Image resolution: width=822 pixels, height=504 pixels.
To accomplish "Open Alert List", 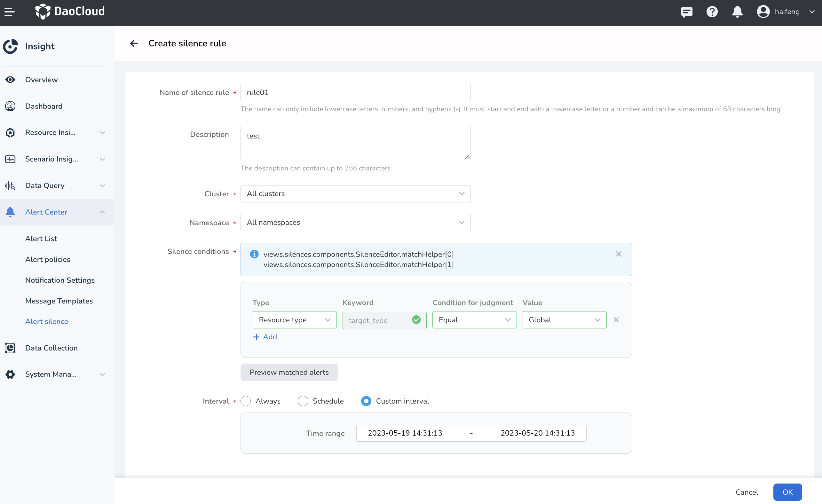I will [41, 239].
